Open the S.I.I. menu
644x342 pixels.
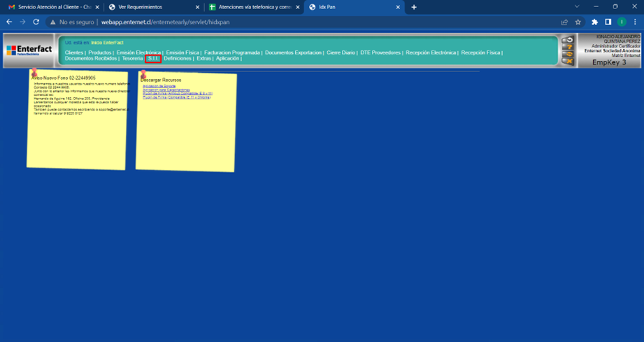click(x=153, y=59)
